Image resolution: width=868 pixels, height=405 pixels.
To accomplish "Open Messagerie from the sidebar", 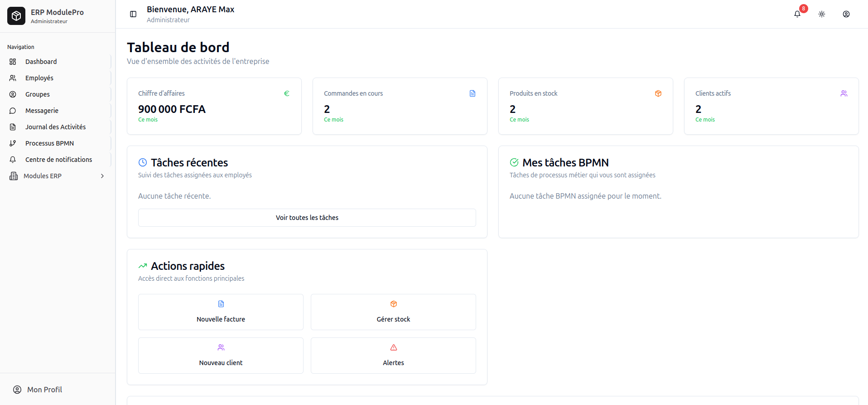I will pos(42,111).
